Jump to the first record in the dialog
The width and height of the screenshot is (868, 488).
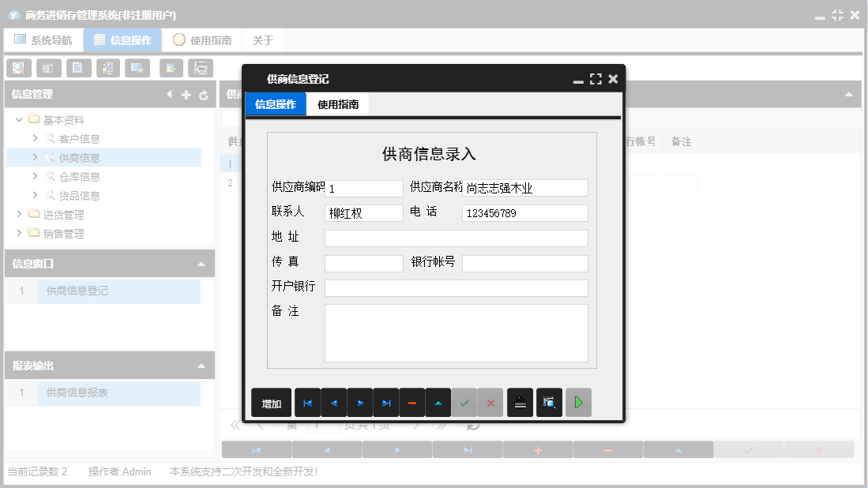(308, 403)
